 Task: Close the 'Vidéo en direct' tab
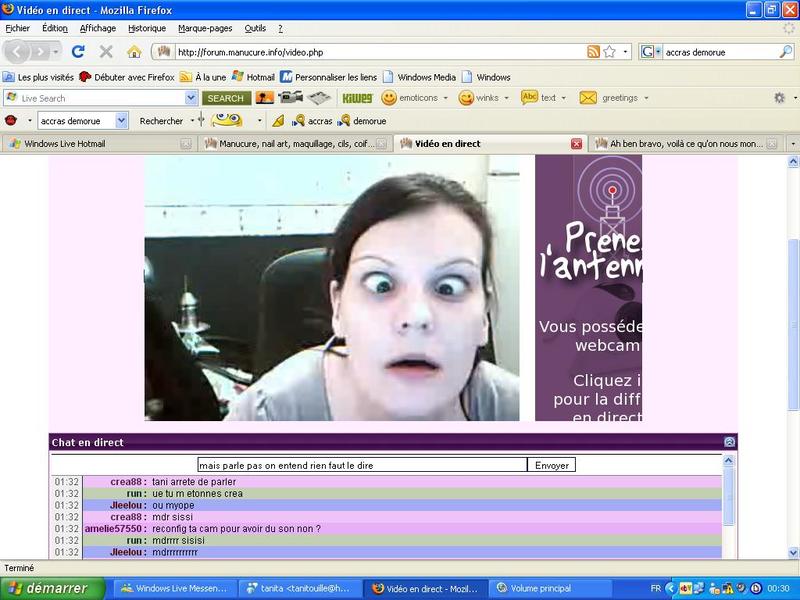pos(576,144)
